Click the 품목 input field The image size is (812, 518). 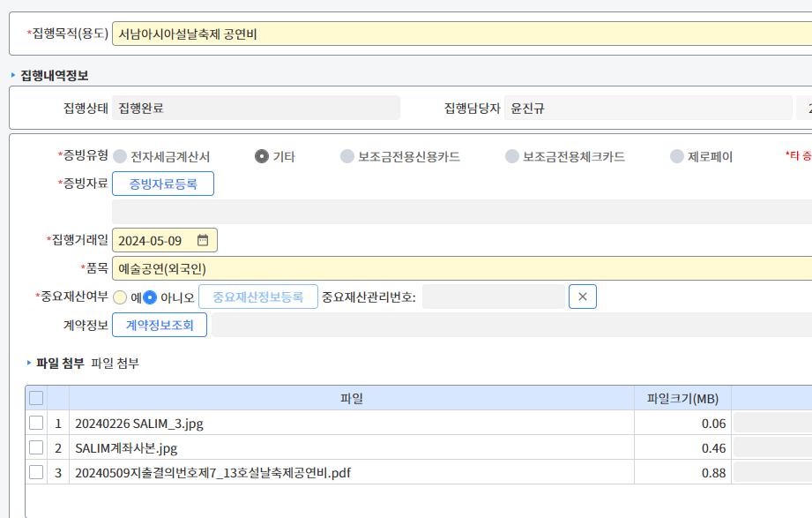pos(462,268)
